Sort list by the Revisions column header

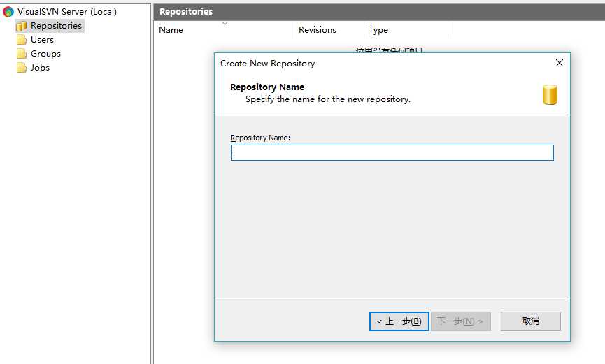tap(329, 29)
